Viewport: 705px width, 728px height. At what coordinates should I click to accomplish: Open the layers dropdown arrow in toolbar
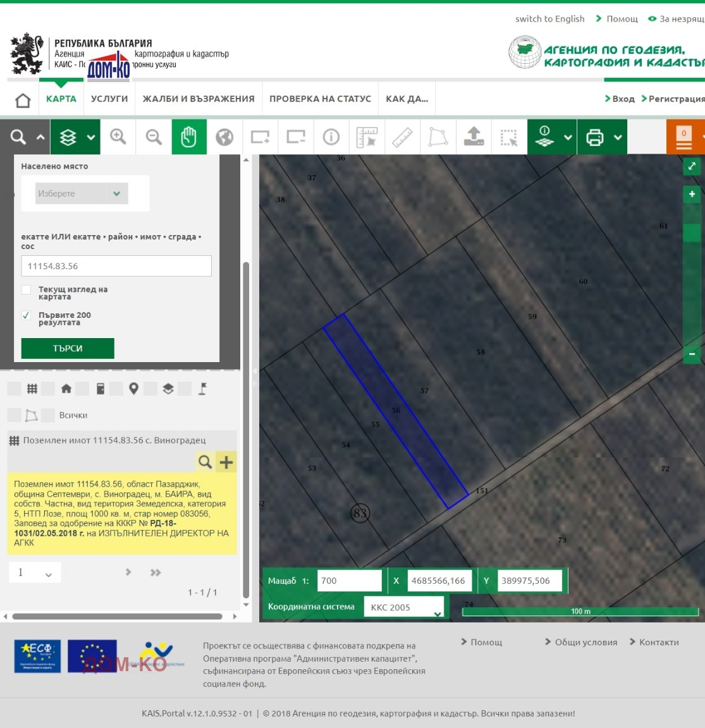[x=91, y=137]
